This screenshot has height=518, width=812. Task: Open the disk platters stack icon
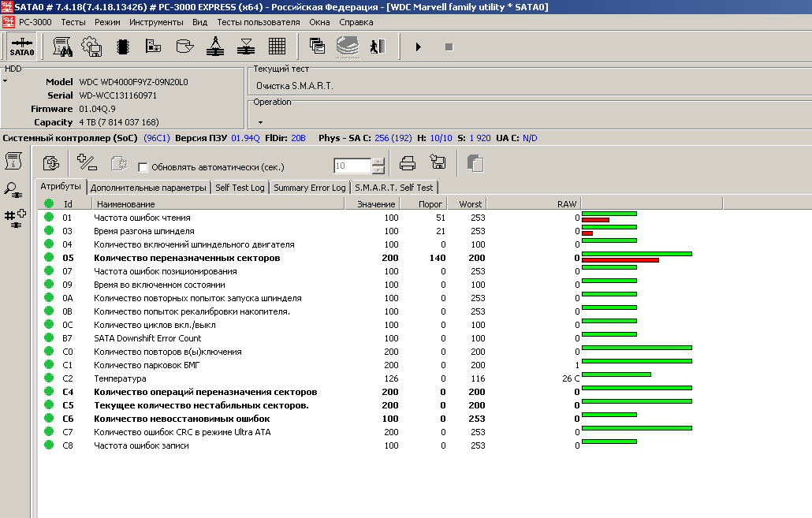click(x=348, y=47)
